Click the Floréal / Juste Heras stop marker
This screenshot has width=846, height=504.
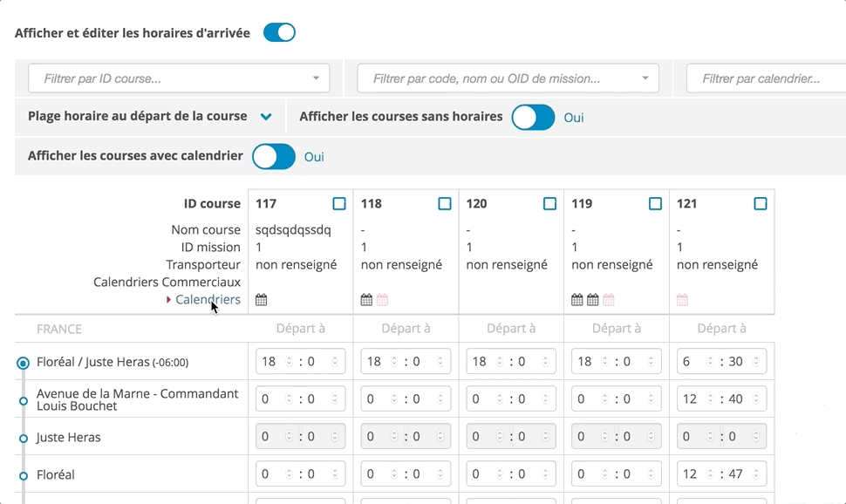pyautogui.click(x=24, y=363)
